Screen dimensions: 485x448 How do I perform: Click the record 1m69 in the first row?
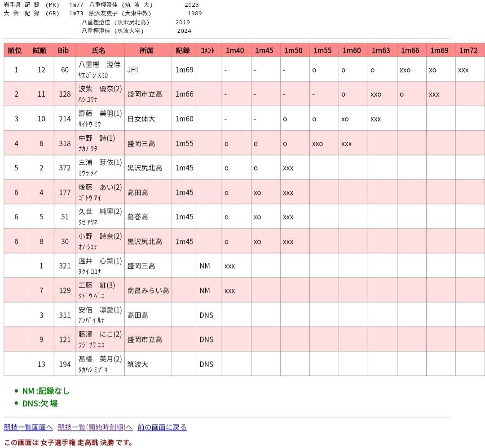[185, 70]
